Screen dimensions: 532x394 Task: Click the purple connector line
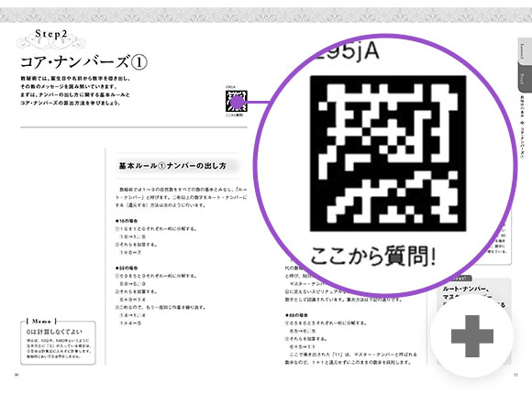click(x=257, y=102)
